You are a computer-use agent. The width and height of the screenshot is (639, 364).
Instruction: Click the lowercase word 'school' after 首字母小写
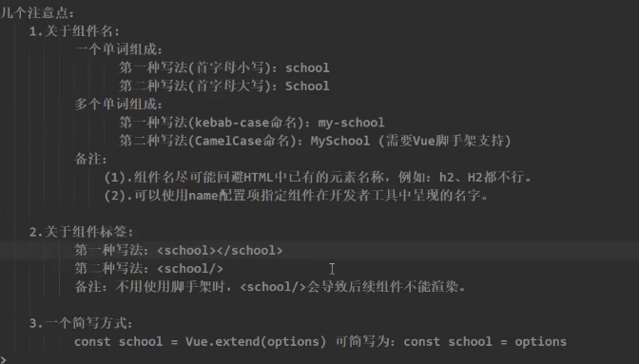point(307,68)
